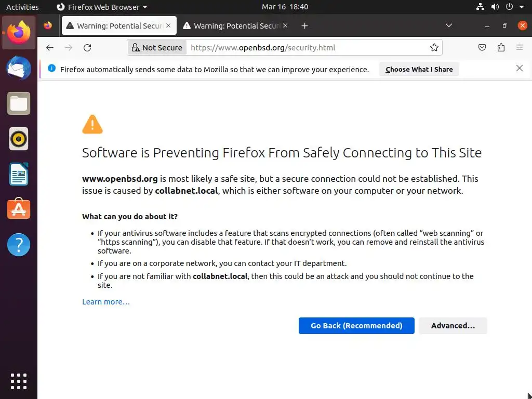
Task: Bookmark this page with the star icon
Action: [x=434, y=48]
